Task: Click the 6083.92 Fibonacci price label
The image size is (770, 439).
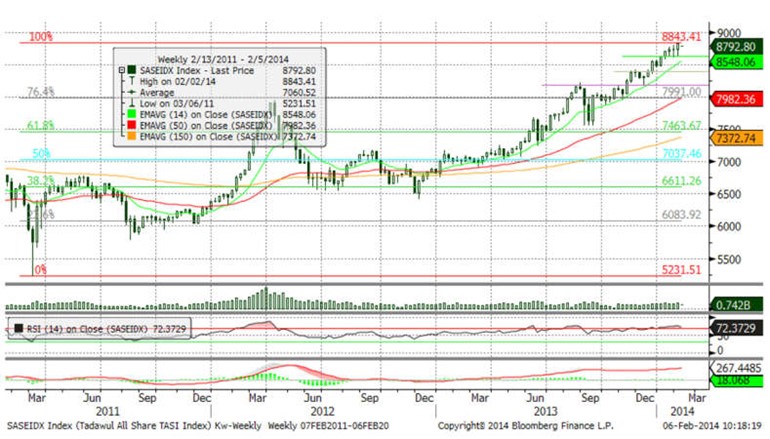Action: click(x=681, y=215)
